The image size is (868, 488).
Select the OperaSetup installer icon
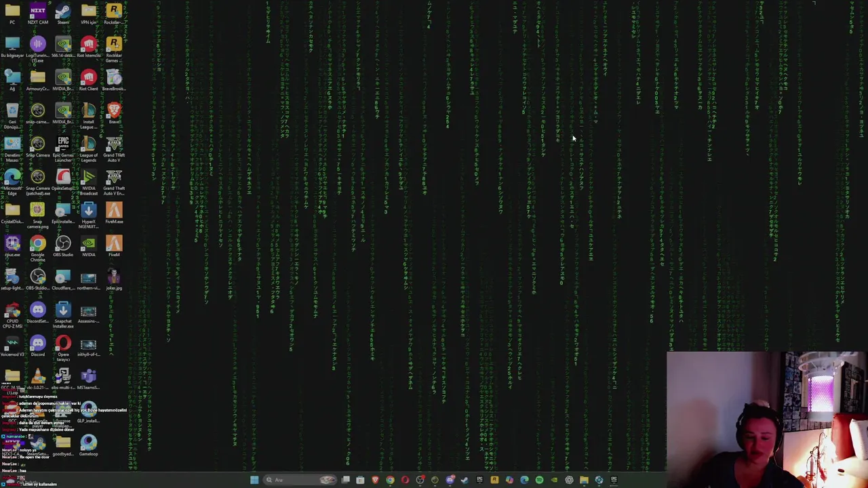coord(63,180)
